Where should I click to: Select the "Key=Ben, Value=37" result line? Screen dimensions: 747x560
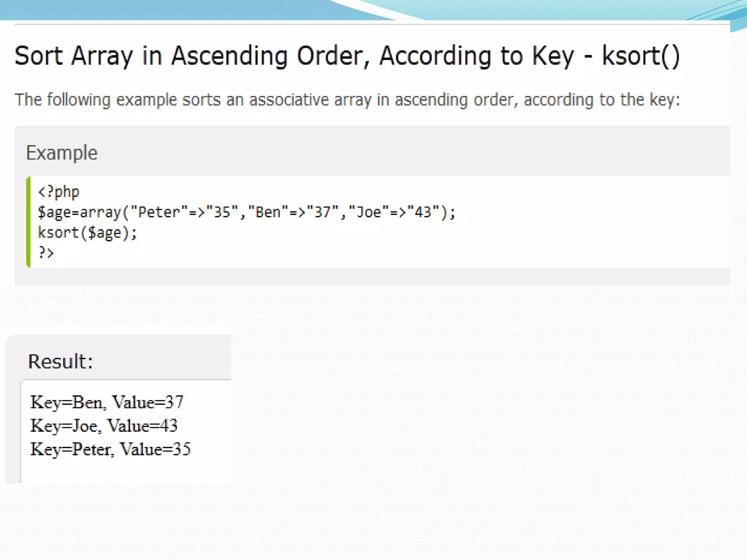click(x=107, y=402)
